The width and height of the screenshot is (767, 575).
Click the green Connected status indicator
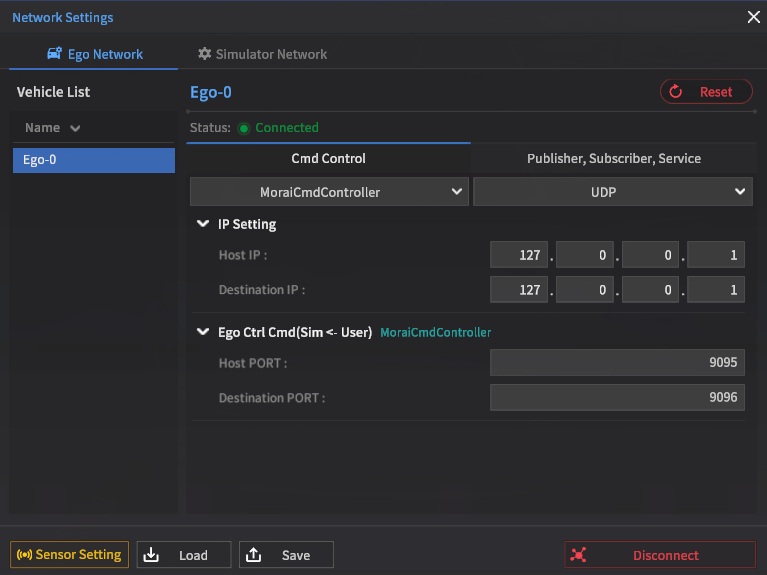[x=244, y=128]
